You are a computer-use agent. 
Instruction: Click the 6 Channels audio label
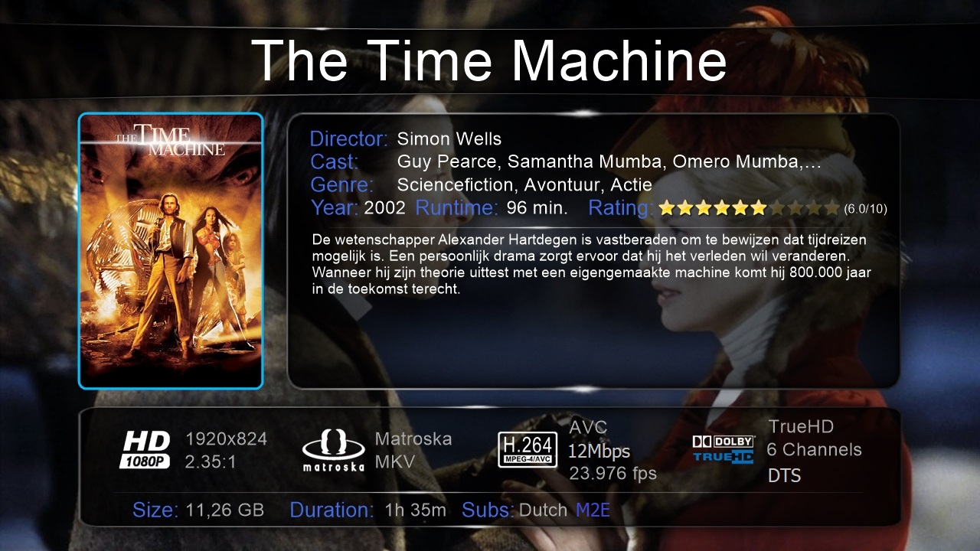tap(815, 450)
